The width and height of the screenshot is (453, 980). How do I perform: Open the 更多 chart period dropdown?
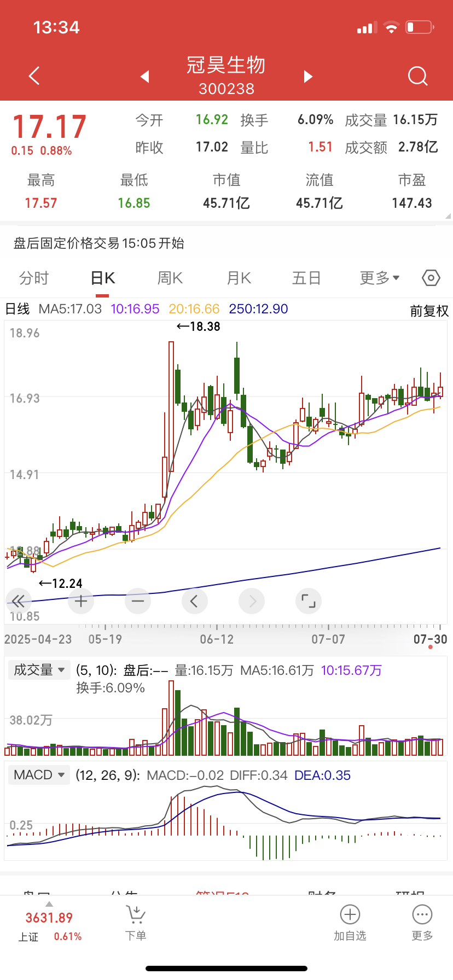[380, 278]
